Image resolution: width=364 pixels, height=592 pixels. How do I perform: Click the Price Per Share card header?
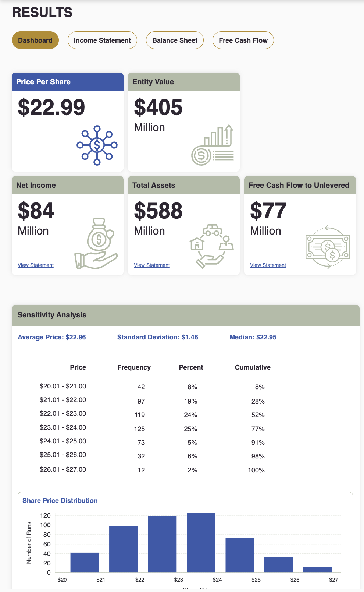[68, 82]
